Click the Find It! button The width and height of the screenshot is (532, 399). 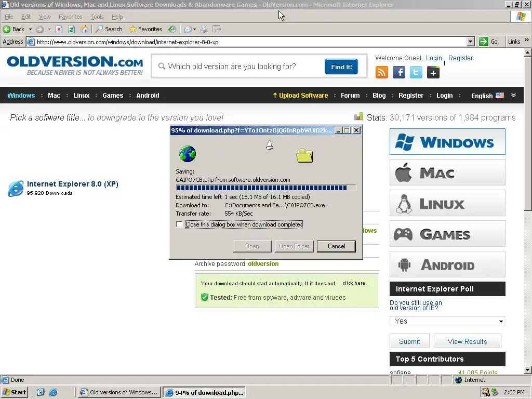[x=341, y=66]
